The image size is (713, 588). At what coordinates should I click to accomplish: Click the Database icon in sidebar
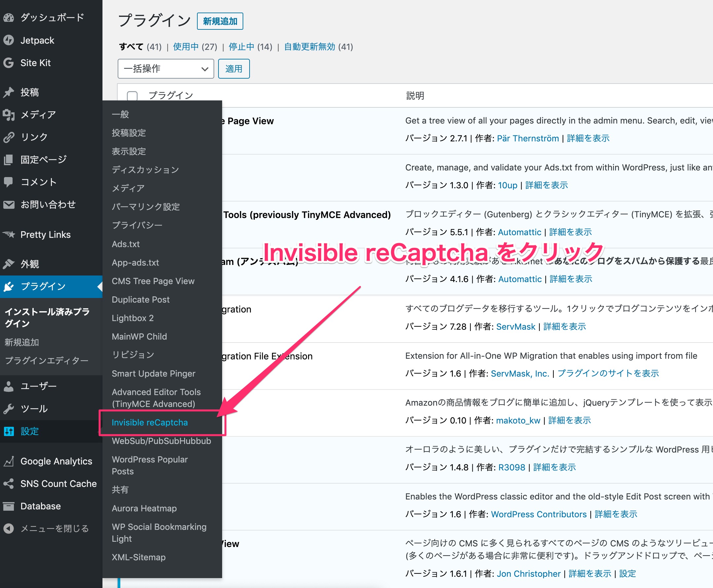[9, 506]
